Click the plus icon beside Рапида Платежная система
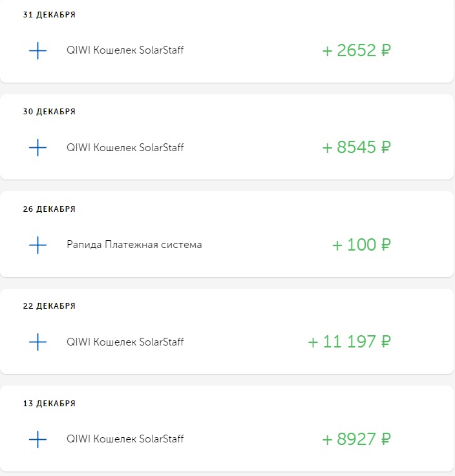This screenshot has height=476, width=455. (x=38, y=245)
